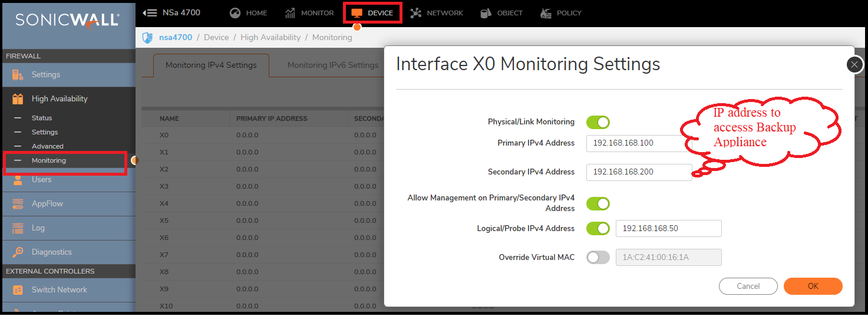Viewport: 868px width, 316px height.
Task: Click the AppFlow sidebar icon
Action: tap(18, 204)
